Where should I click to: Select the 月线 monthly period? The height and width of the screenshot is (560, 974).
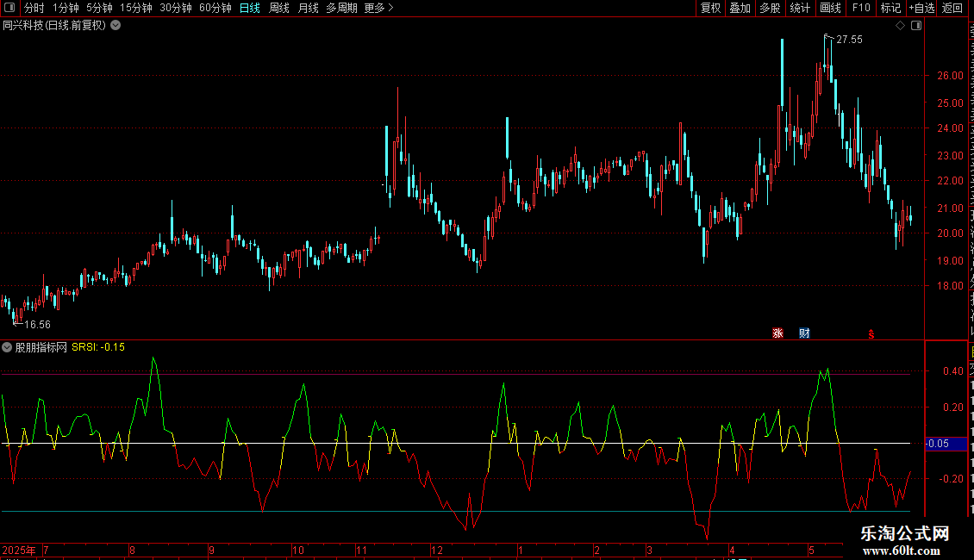[308, 8]
